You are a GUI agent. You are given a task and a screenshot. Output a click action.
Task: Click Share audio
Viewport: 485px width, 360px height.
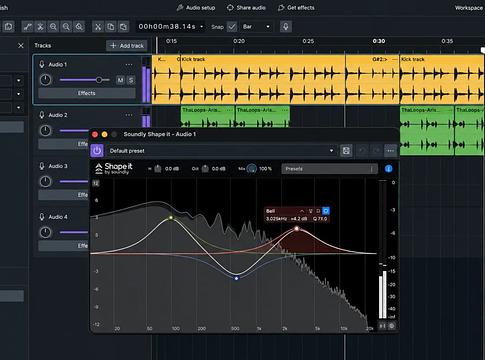point(246,7)
